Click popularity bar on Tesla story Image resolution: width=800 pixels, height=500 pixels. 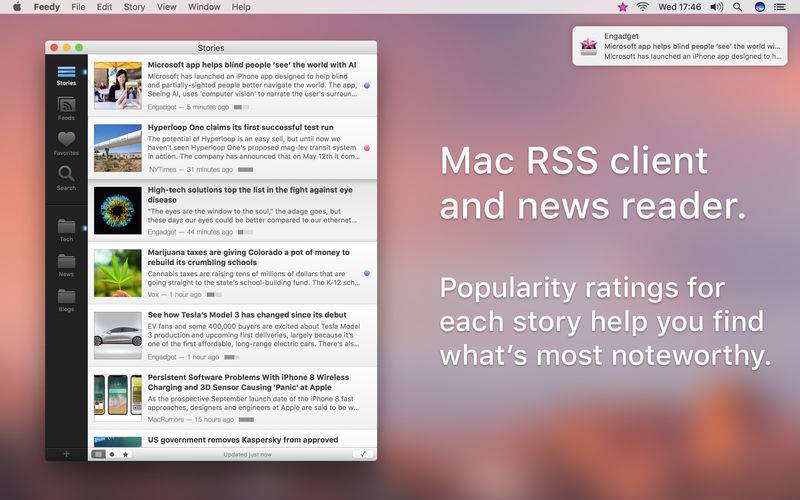tap(232, 357)
